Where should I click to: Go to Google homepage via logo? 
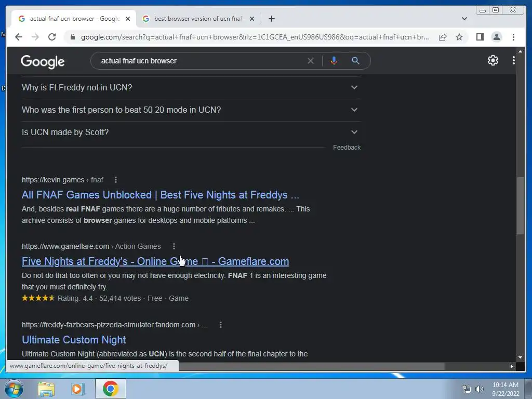click(x=43, y=61)
